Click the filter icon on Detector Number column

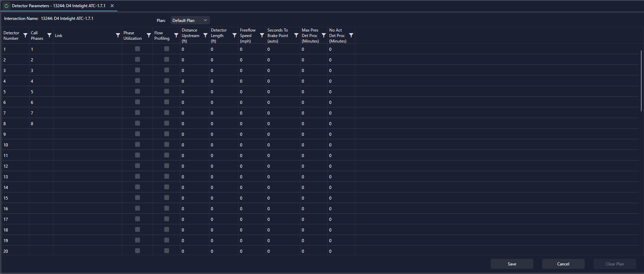click(25, 35)
